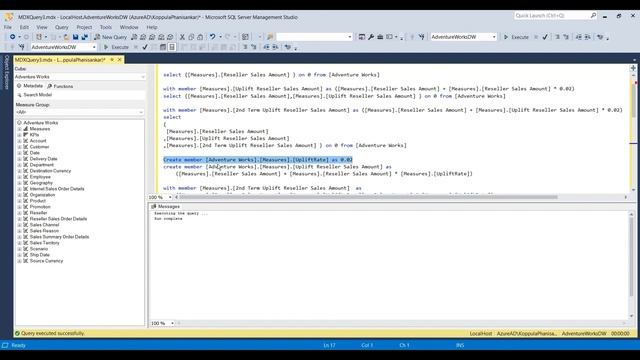Open the Help menu

152,27
